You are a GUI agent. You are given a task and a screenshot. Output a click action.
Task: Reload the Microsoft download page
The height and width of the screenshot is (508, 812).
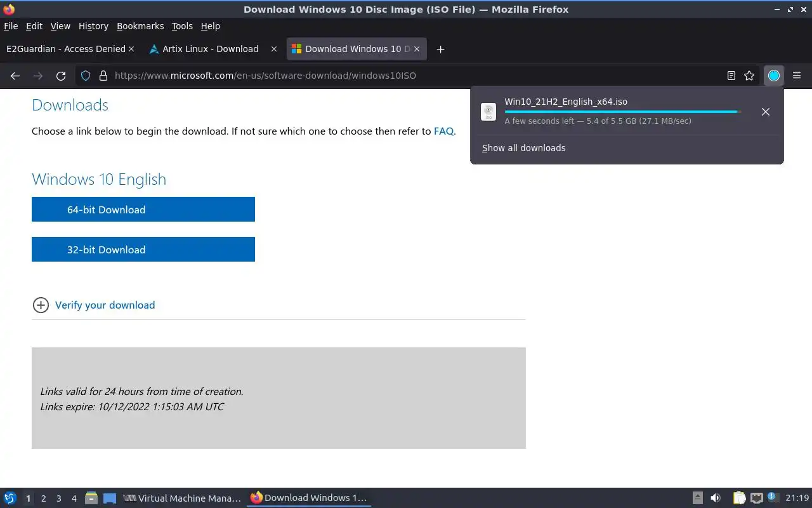tap(61, 76)
